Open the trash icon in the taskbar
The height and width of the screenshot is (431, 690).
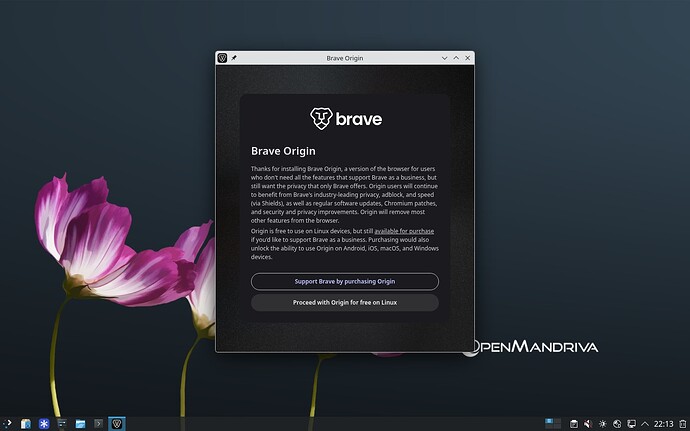[683, 424]
